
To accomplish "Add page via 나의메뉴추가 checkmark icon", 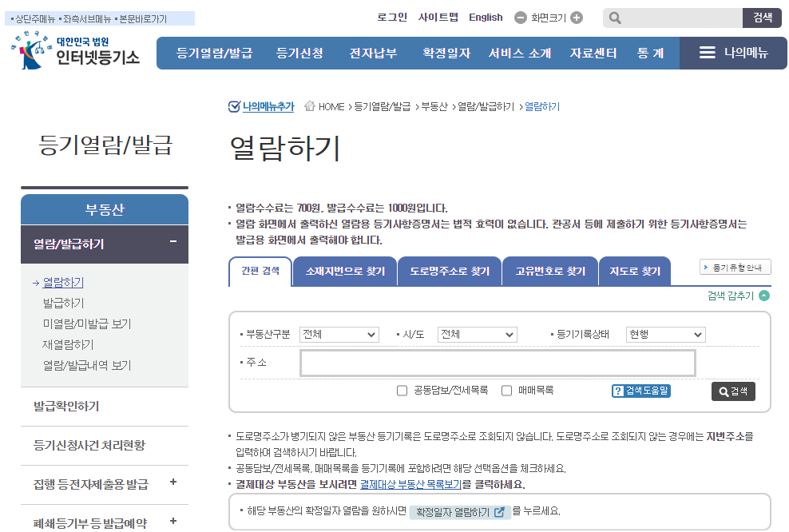I will click(x=234, y=106).
